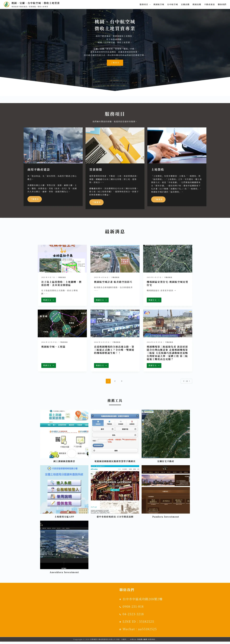
Task: Click the phone number 04-2323-3218
Action: click(133, 614)
